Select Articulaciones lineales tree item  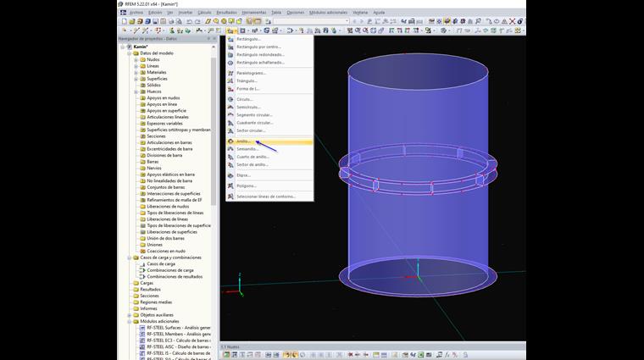(x=168, y=117)
